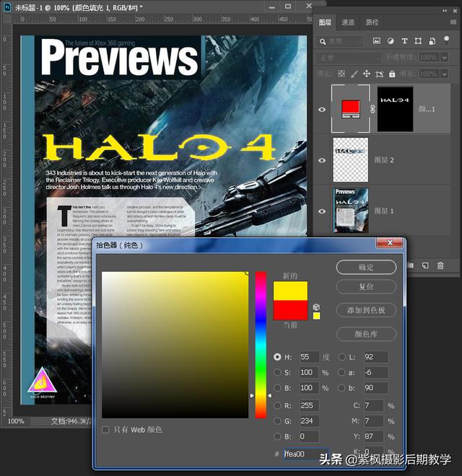Select the 图层 2 layer thumbnail
This screenshot has height=476, width=462.
(350, 159)
